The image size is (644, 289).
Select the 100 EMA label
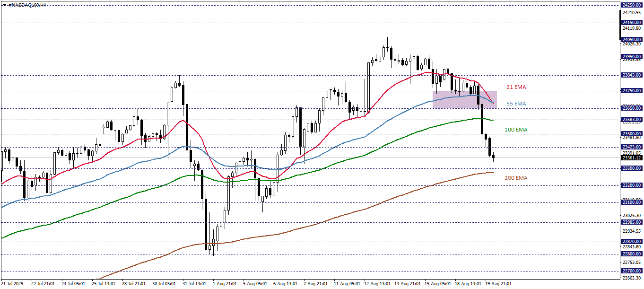516,130
